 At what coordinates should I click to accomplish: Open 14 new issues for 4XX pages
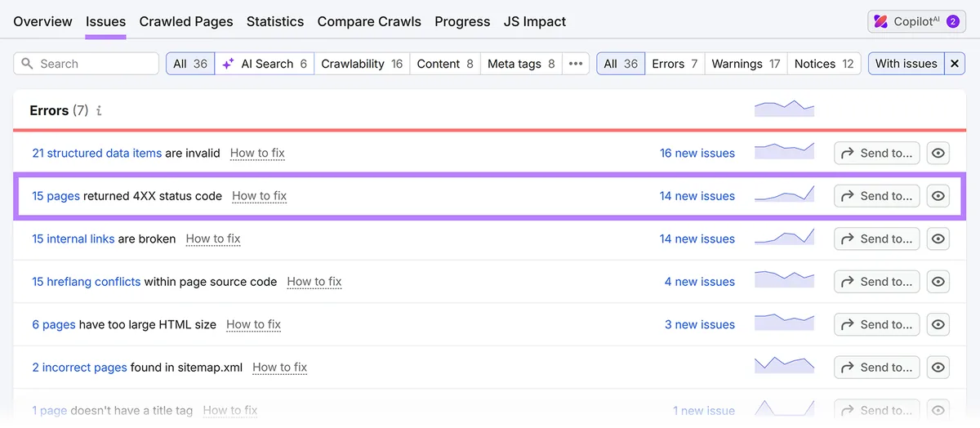697,196
